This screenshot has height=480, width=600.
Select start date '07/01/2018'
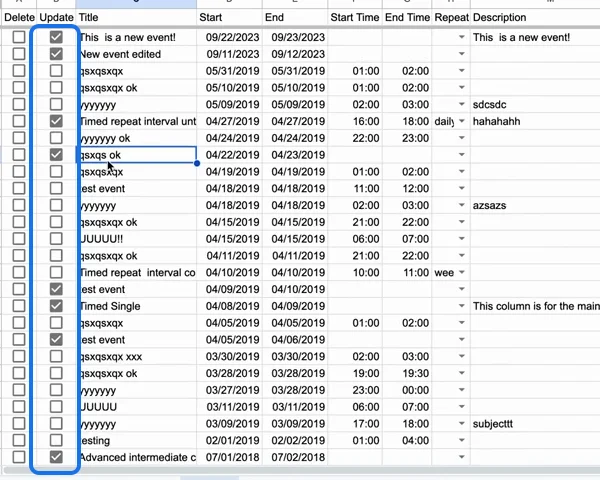click(x=230, y=457)
